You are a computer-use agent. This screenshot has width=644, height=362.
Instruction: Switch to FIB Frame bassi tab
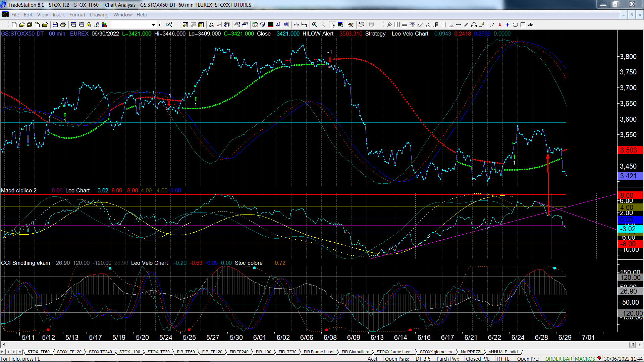319,352
